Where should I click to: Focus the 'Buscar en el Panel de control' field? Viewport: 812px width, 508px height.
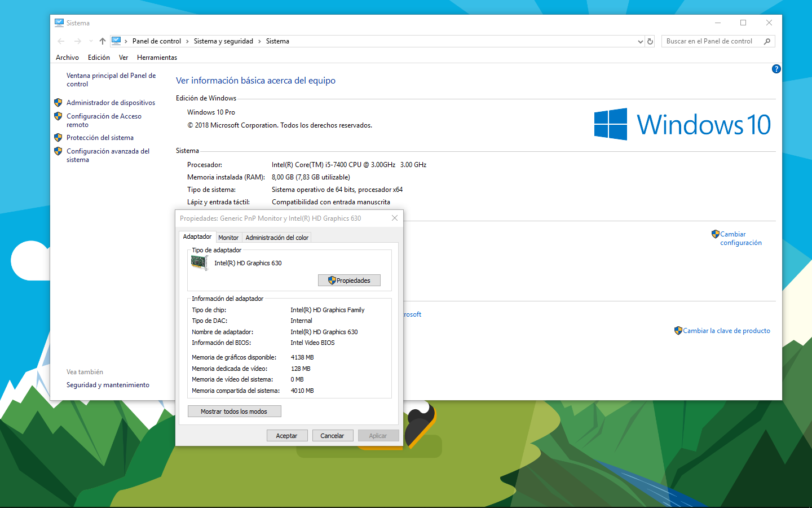click(x=718, y=41)
